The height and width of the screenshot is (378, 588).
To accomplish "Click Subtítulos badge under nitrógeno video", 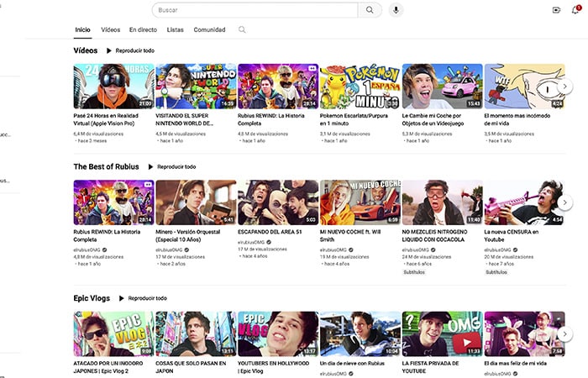I will pyautogui.click(x=414, y=272).
